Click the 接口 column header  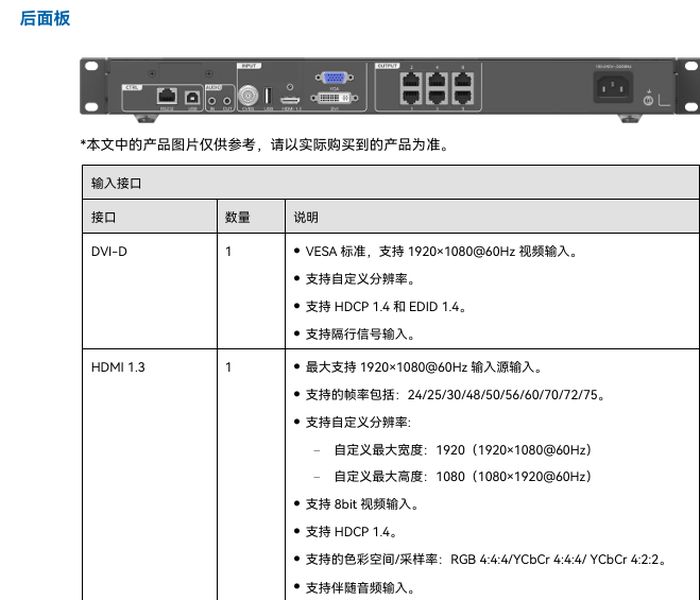[x=150, y=217]
